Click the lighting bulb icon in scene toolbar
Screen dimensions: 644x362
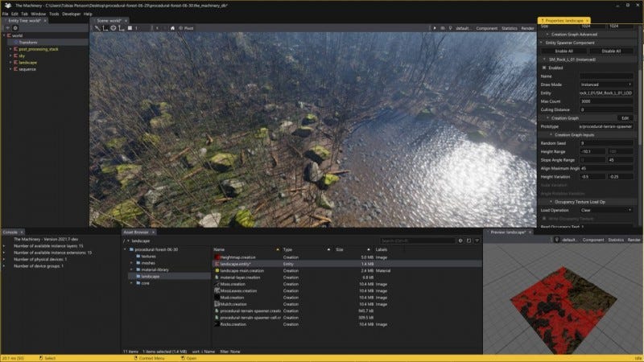pos(450,28)
